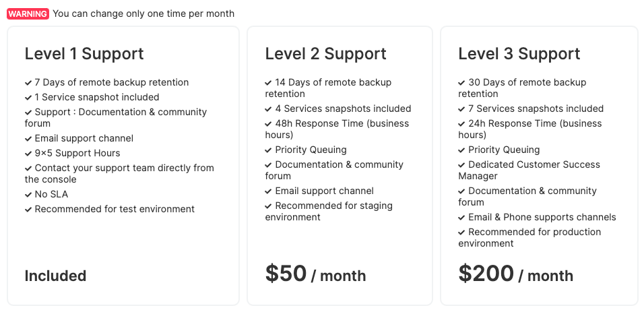Click checkmark beside 7 Days backup retention

pyautogui.click(x=28, y=83)
